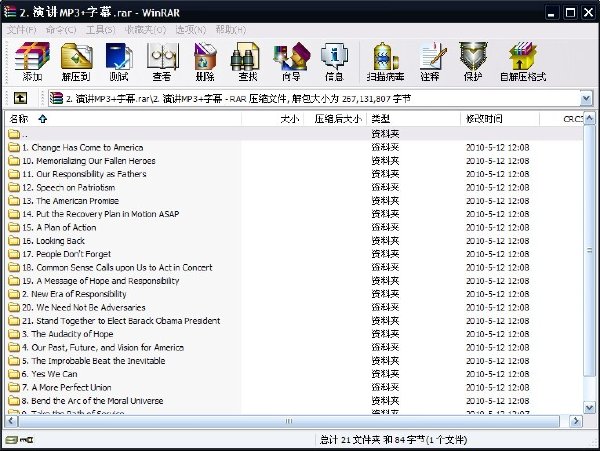The height and width of the screenshot is (451, 600).
Task: Select '7. A More Perfect Union' folder
Action: 67,387
